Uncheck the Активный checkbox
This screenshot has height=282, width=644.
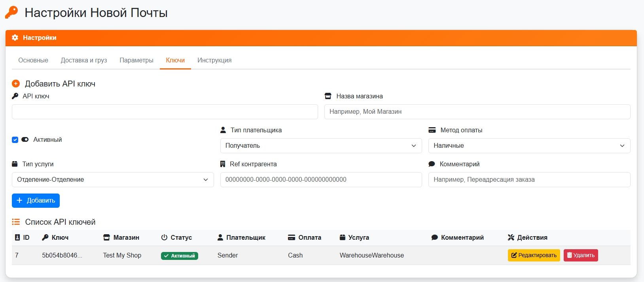coord(15,140)
